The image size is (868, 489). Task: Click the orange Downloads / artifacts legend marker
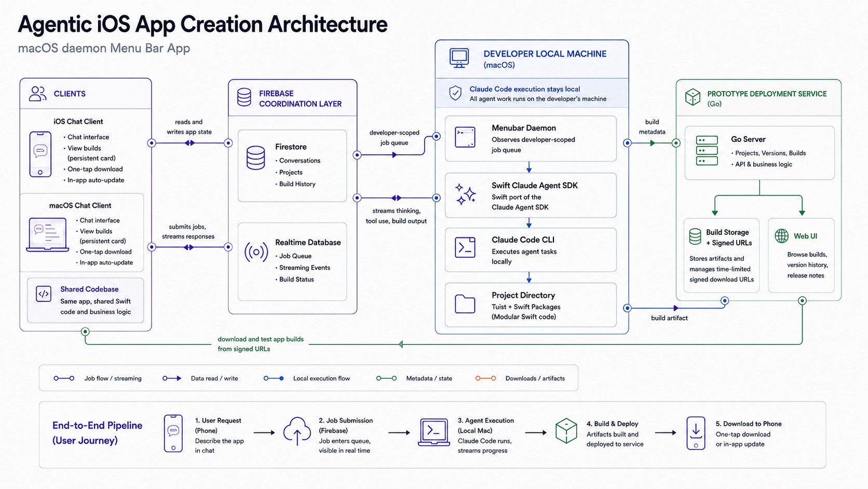tap(486, 378)
